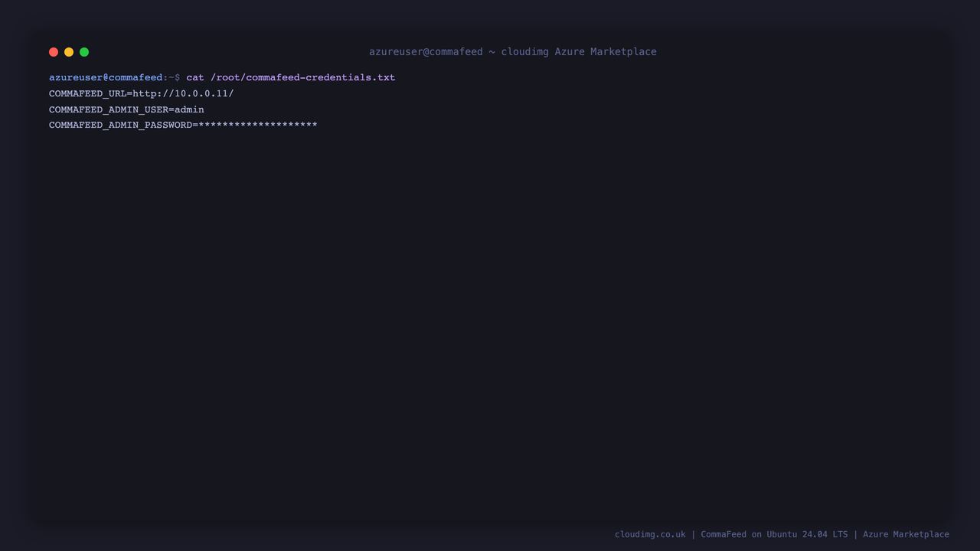980x551 pixels.
Task: Click the COMMAFEED_ADMIN_PASSWORD masked line
Action: tap(183, 125)
